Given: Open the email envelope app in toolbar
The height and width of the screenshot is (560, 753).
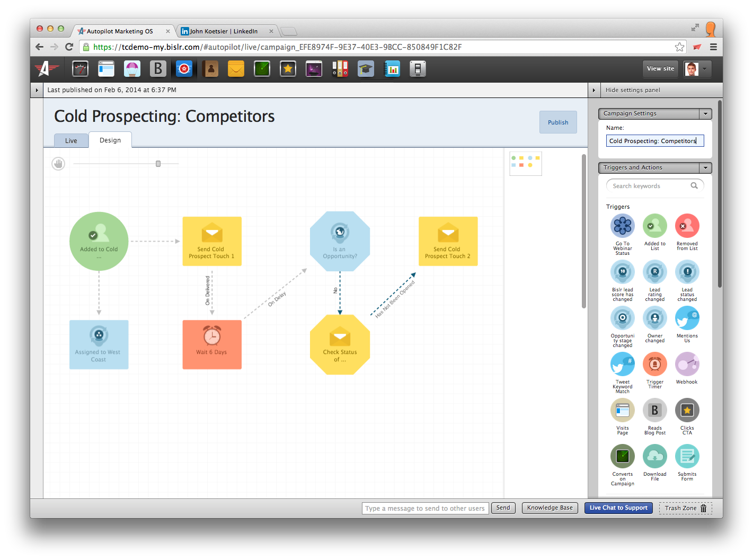Looking at the screenshot, I should [236, 69].
